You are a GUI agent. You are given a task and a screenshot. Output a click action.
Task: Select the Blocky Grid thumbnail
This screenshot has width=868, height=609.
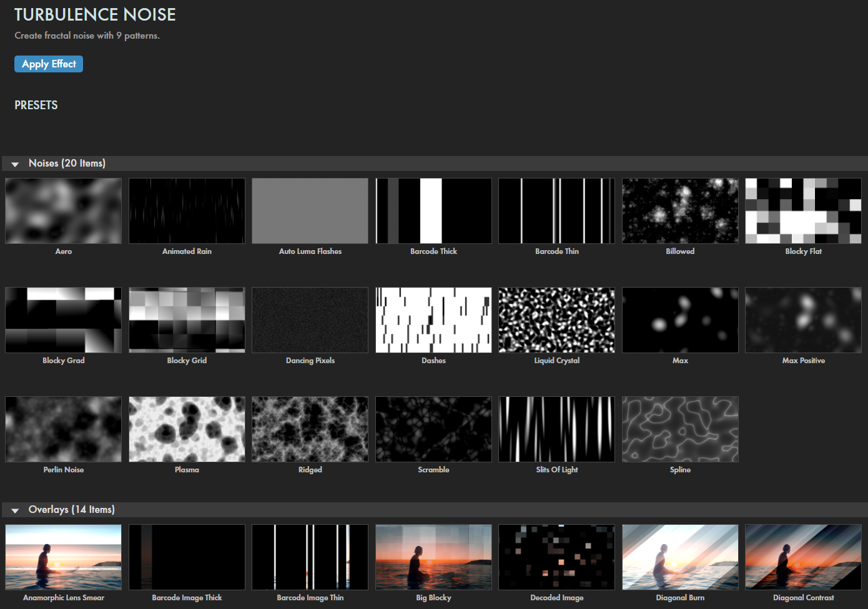[187, 320]
